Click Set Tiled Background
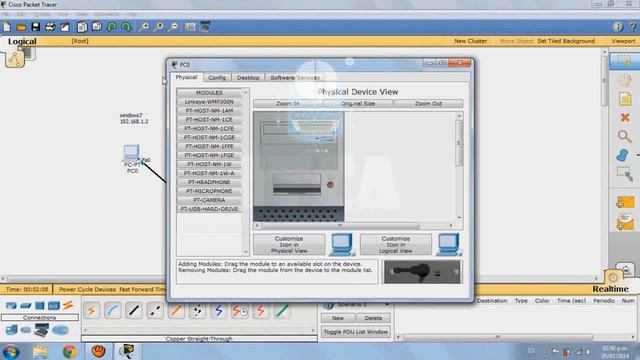 566,41
